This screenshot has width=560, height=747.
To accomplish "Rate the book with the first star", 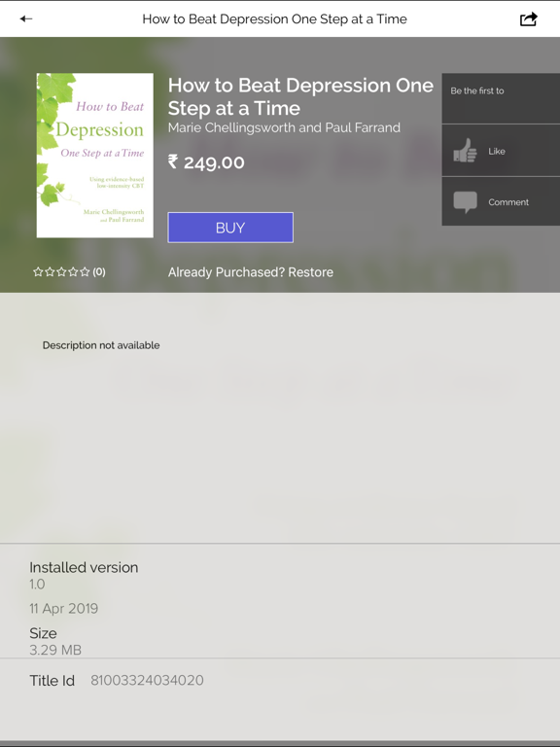I will click(x=38, y=271).
